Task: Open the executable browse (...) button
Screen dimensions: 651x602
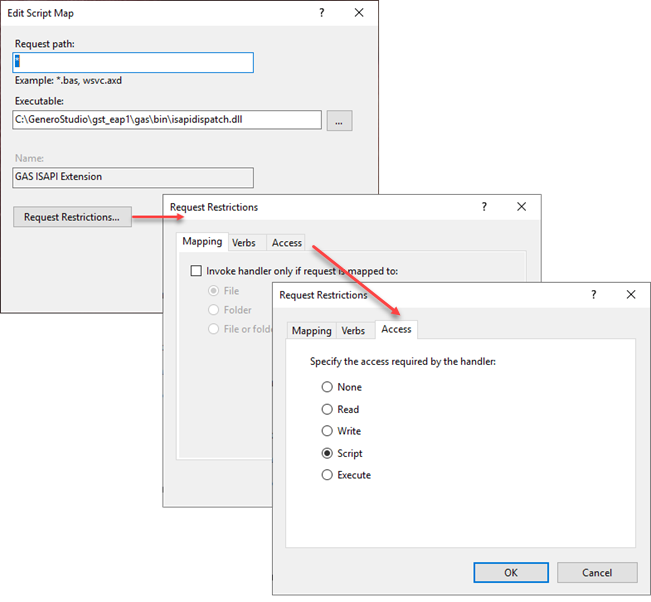Action: pos(339,121)
